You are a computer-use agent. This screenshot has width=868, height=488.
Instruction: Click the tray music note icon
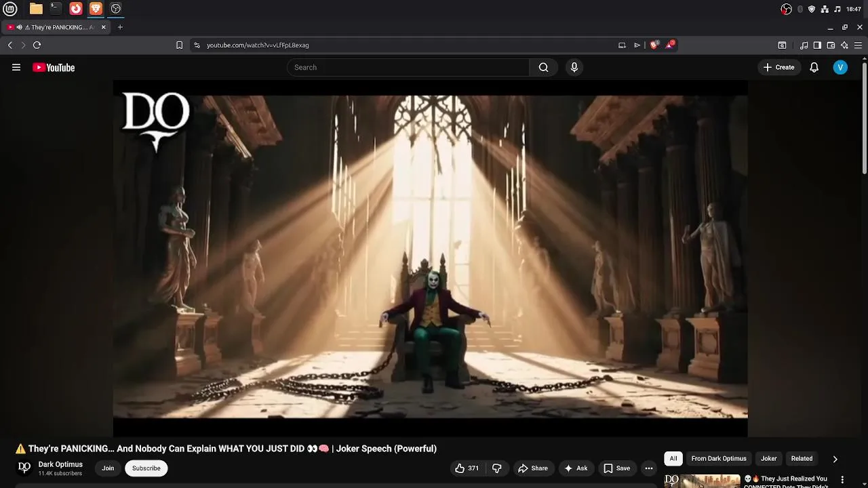[x=837, y=9]
